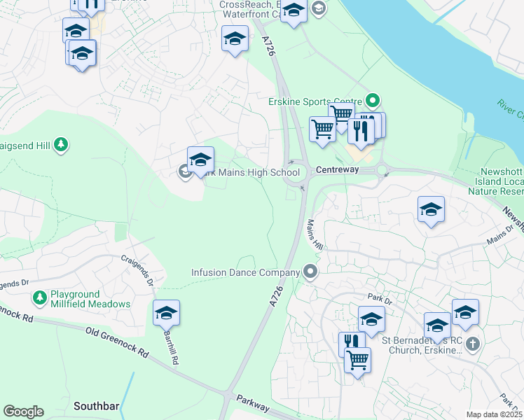524x420 pixels.
Task: Open the shopping cart marker south of Park Dr
Action: pos(357,363)
